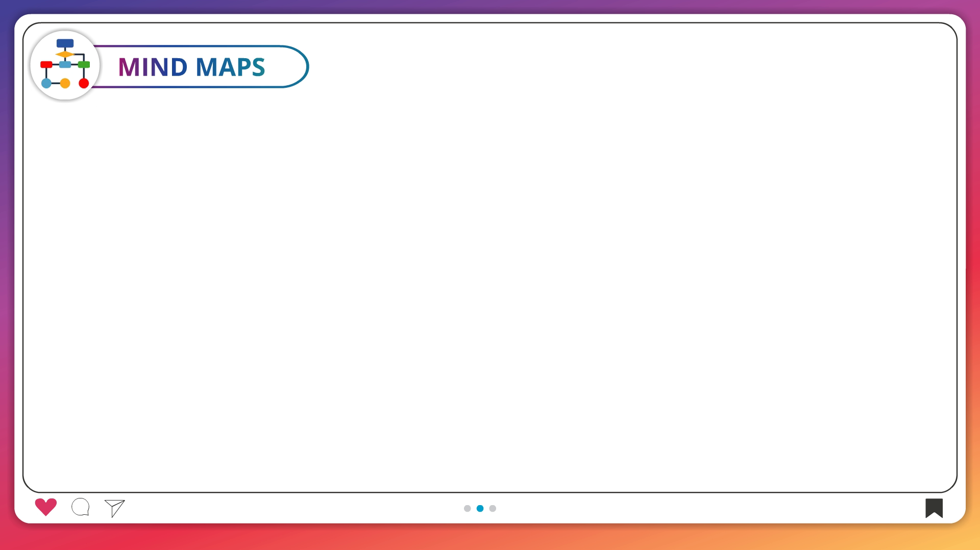The width and height of the screenshot is (980, 550).
Task: Select the active blue carousel dot
Action: tap(480, 508)
